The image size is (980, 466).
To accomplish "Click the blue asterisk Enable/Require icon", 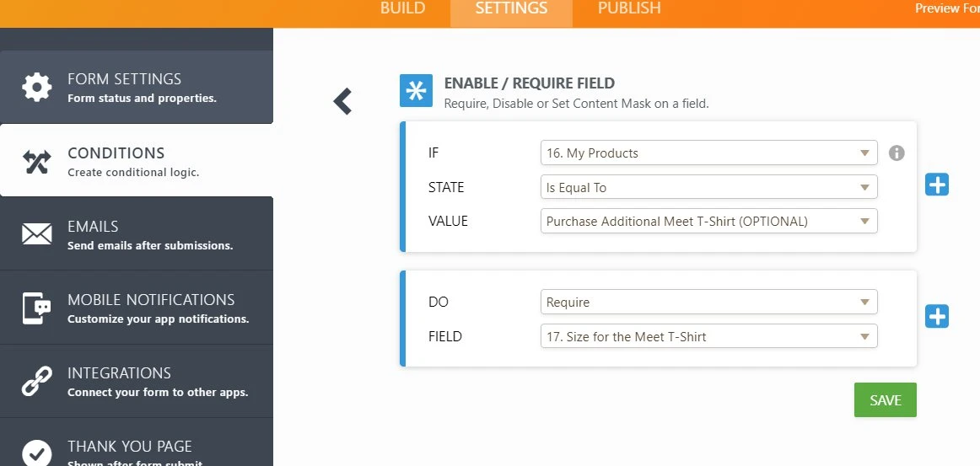I will [x=416, y=90].
